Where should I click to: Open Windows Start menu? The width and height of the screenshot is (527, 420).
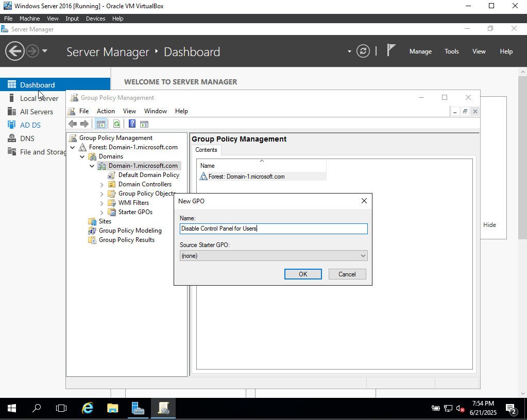12,408
